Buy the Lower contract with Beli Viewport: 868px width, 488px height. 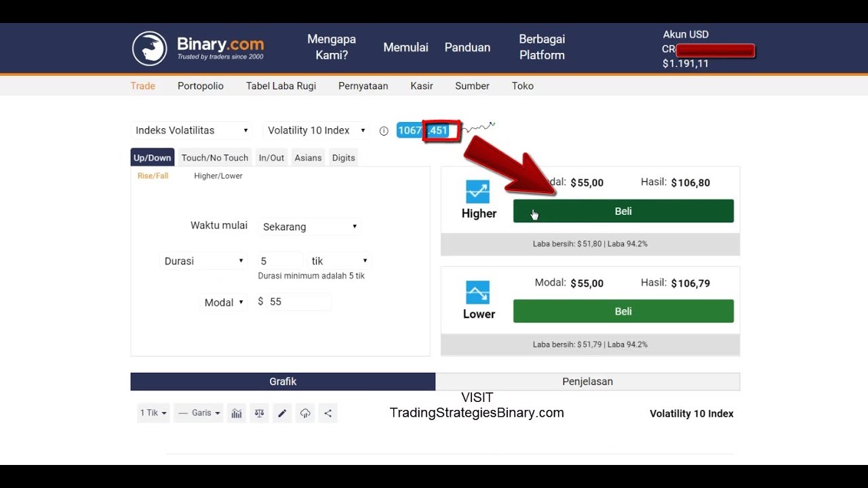(x=623, y=311)
